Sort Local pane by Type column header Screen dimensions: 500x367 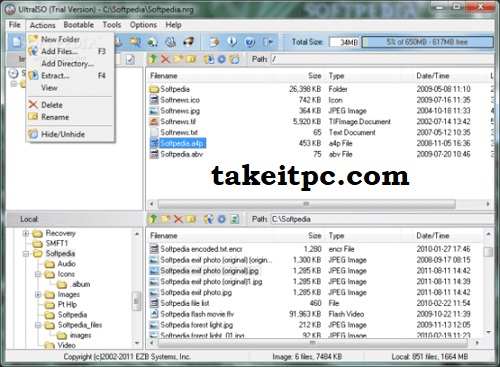(x=336, y=236)
